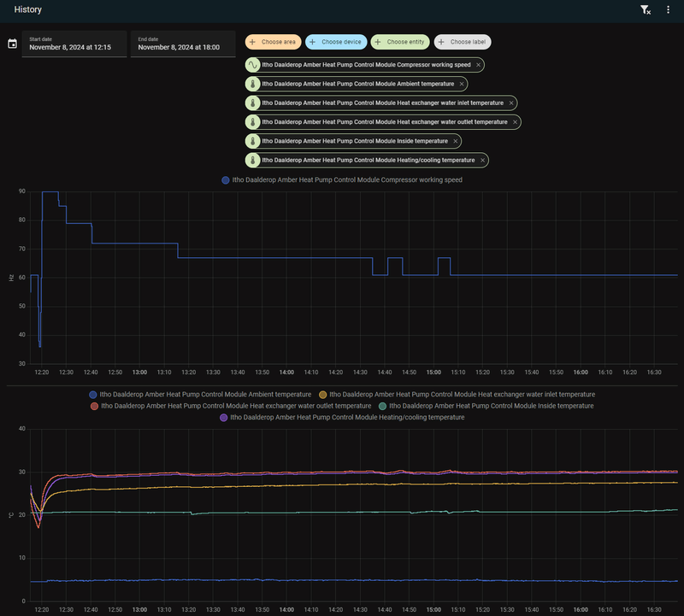This screenshot has width=684, height=616.
Task: Open the Choose area picker
Action: (273, 42)
